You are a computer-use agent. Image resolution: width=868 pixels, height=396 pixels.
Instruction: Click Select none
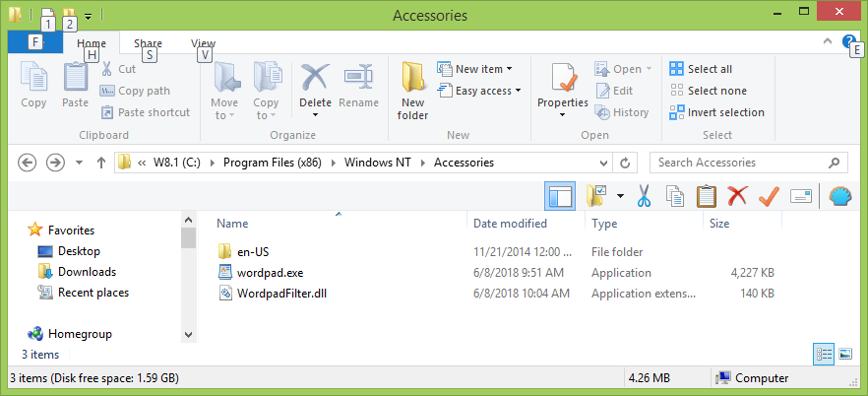point(708,91)
